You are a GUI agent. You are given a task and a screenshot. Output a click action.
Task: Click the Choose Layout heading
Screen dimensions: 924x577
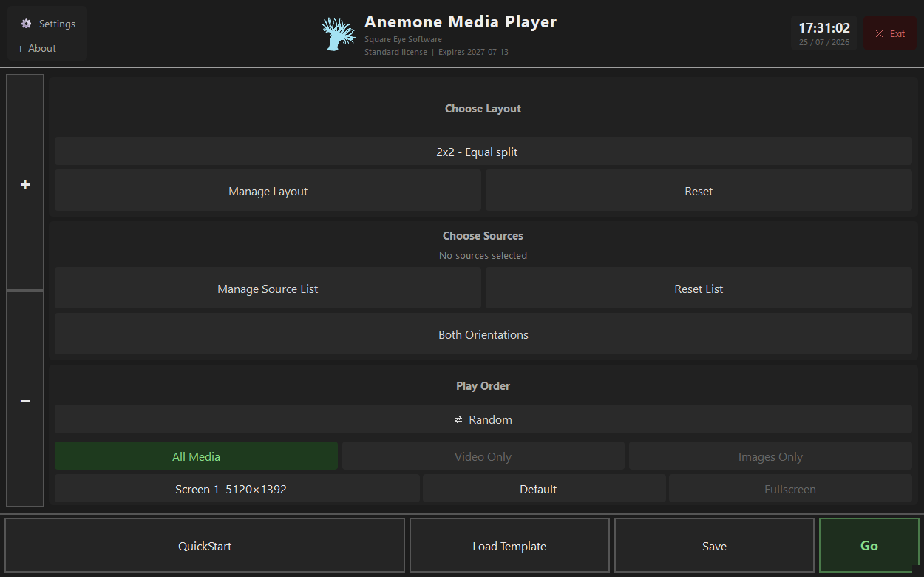(x=483, y=109)
